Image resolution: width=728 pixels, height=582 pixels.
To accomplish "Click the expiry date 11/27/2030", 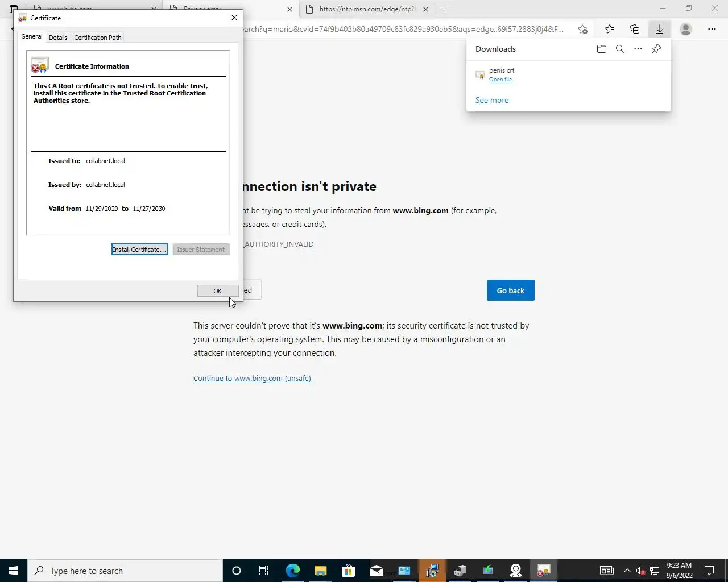I will [x=149, y=209].
